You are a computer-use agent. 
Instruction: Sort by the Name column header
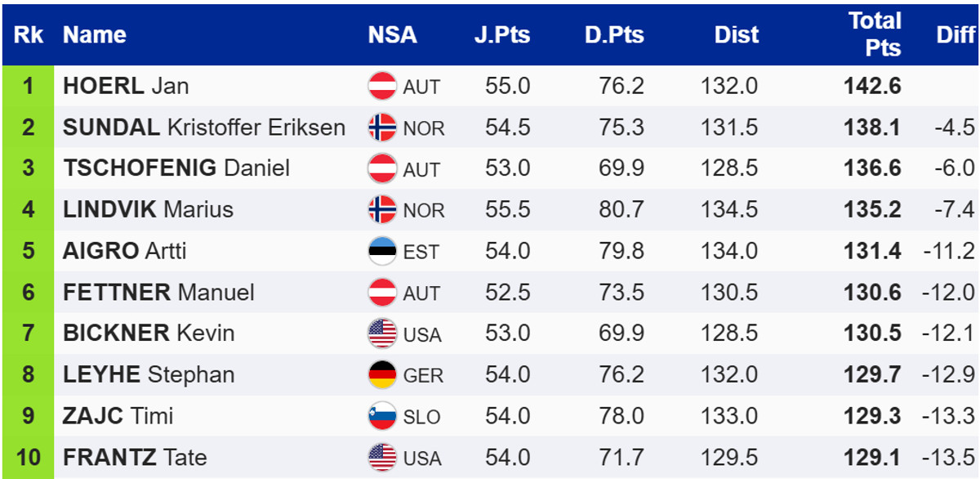95,35
